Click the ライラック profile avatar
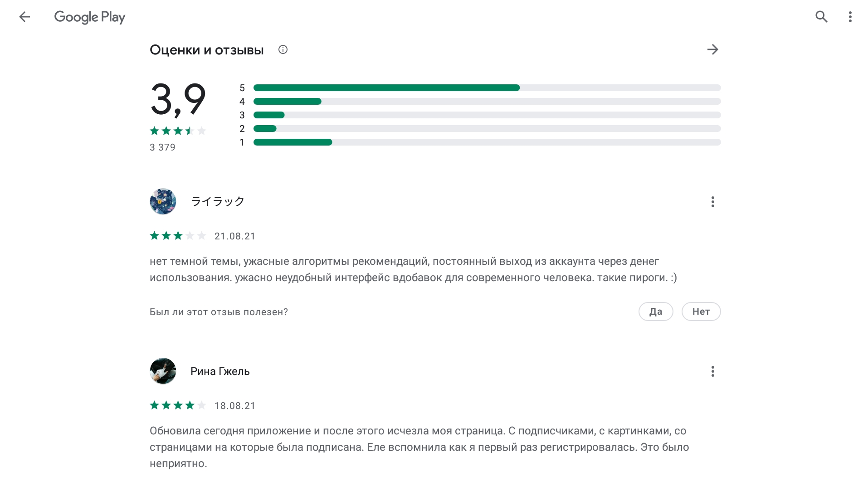 tap(163, 201)
